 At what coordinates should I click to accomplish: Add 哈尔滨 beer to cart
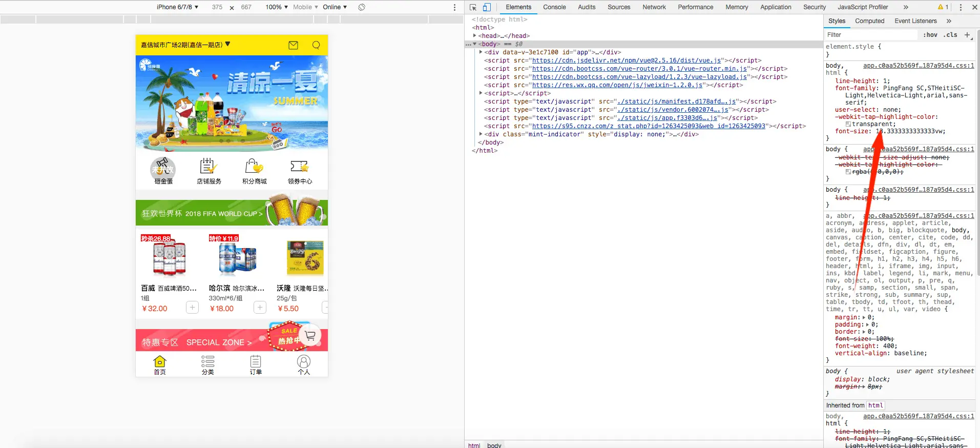click(x=260, y=307)
